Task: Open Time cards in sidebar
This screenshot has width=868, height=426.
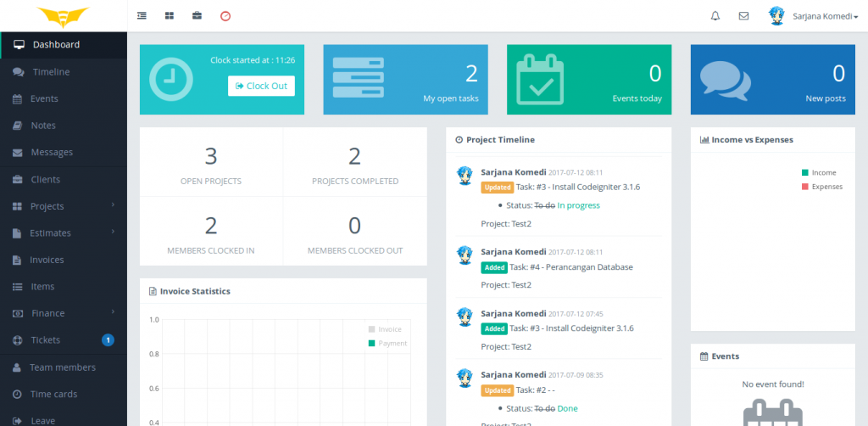Action: pos(64,395)
